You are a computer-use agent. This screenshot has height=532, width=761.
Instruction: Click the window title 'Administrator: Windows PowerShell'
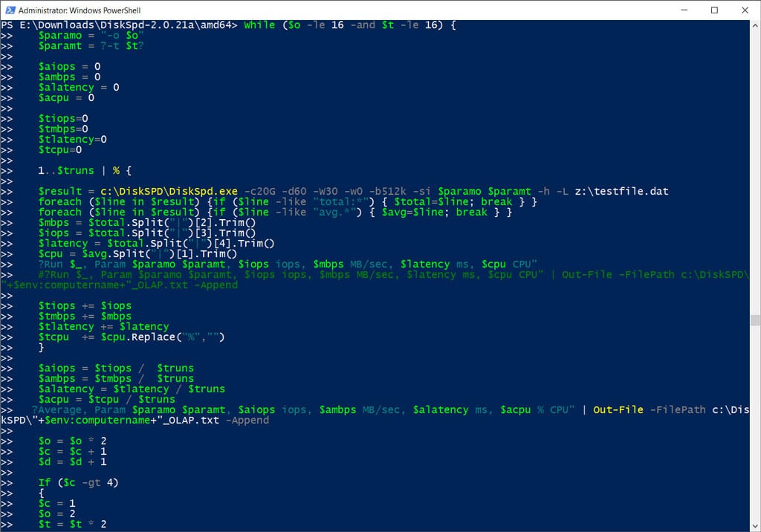pos(80,10)
